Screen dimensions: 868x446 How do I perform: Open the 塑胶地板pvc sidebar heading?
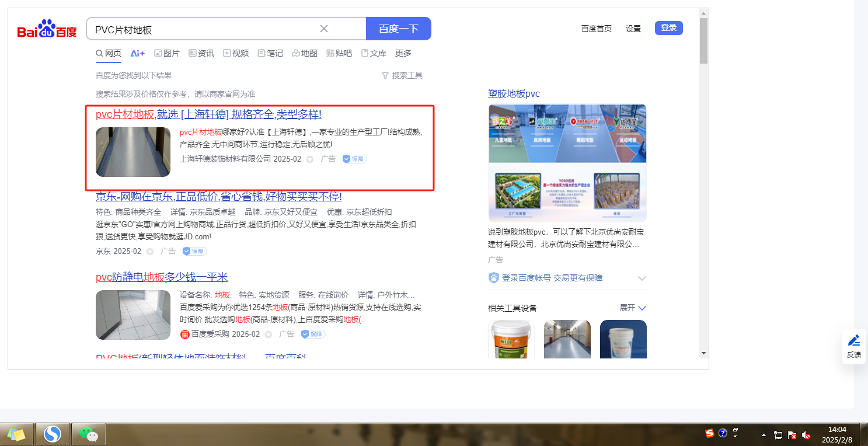[x=514, y=94]
